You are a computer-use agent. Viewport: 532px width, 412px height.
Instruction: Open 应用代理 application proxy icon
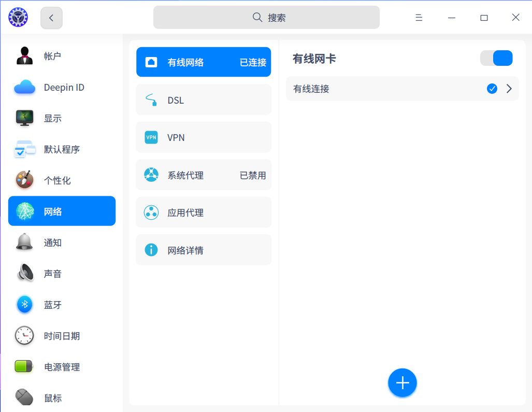click(151, 212)
